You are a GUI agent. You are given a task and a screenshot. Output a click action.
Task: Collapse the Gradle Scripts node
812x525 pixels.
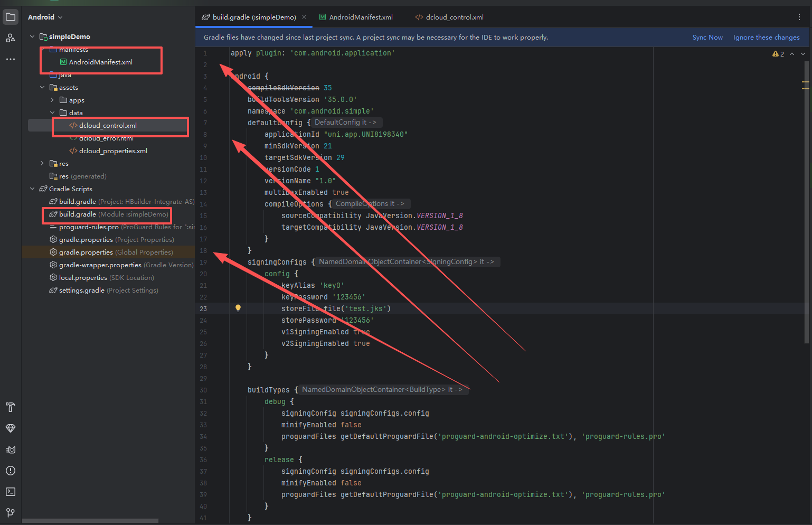[32, 189]
